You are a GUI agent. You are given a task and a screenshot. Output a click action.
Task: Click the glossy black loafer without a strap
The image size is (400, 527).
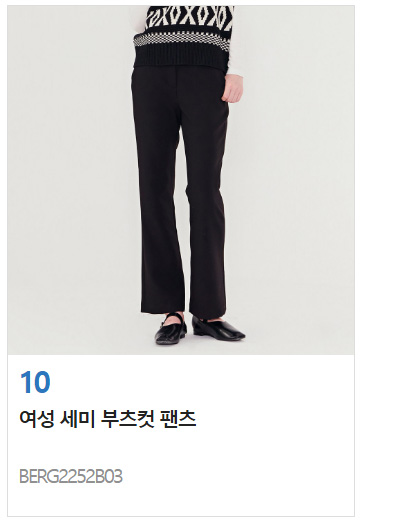(x=218, y=328)
